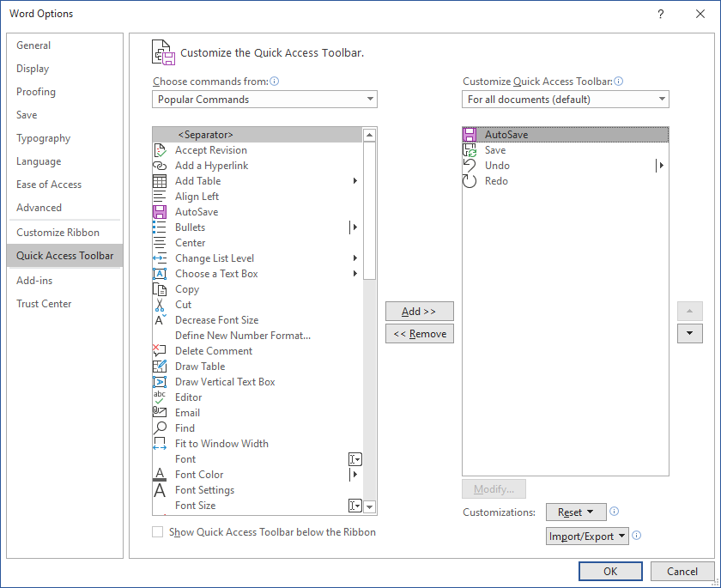The height and width of the screenshot is (588, 721).
Task: Select the Align Left icon
Action: (x=160, y=197)
